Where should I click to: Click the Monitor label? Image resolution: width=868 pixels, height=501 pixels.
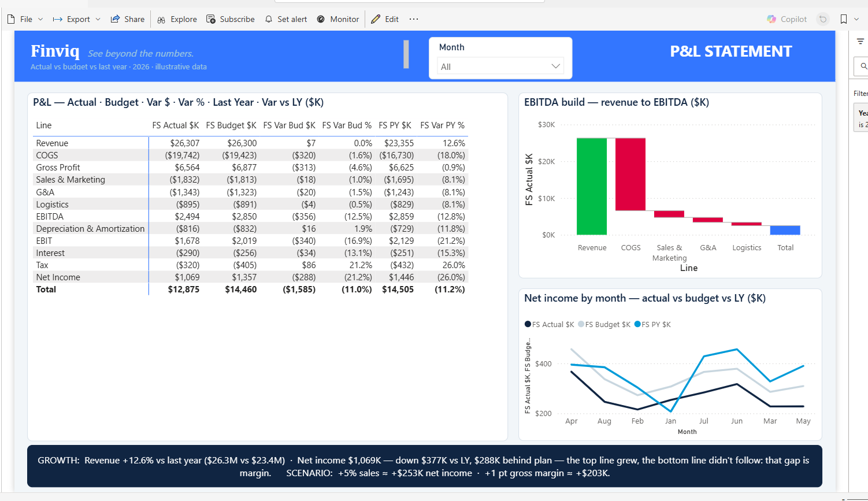click(344, 19)
